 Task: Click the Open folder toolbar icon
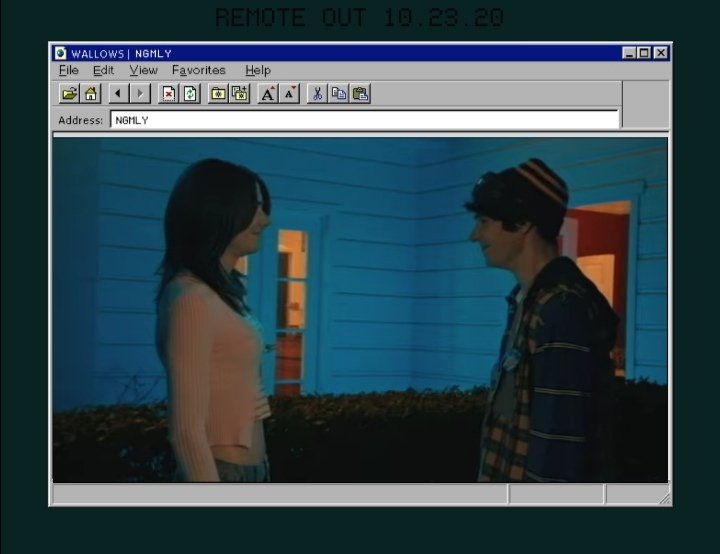69,94
